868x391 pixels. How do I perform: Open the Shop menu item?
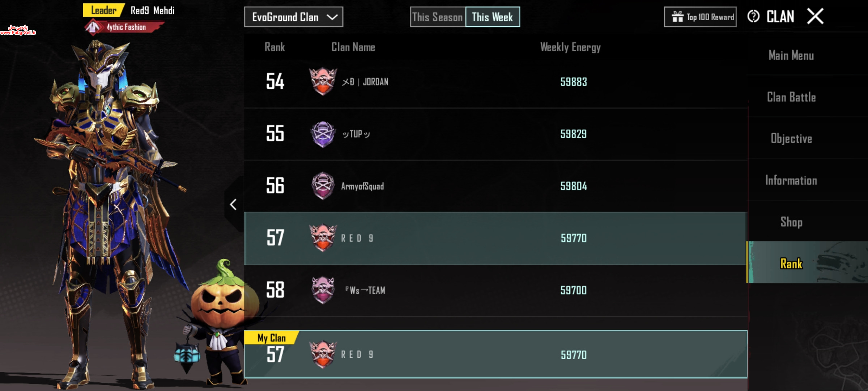pos(791,222)
